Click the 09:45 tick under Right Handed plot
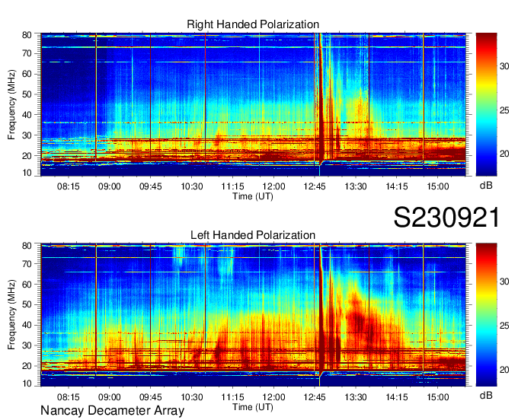 click(151, 186)
